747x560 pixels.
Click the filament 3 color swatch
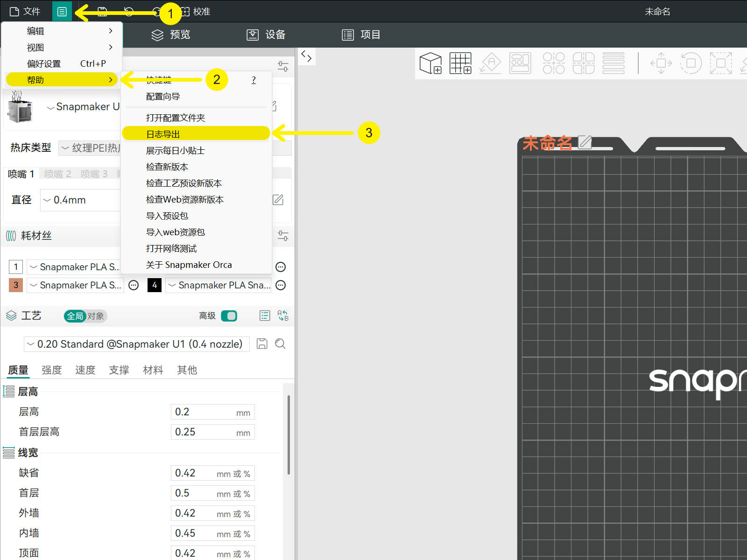pyautogui.click(x=16, y=285)
